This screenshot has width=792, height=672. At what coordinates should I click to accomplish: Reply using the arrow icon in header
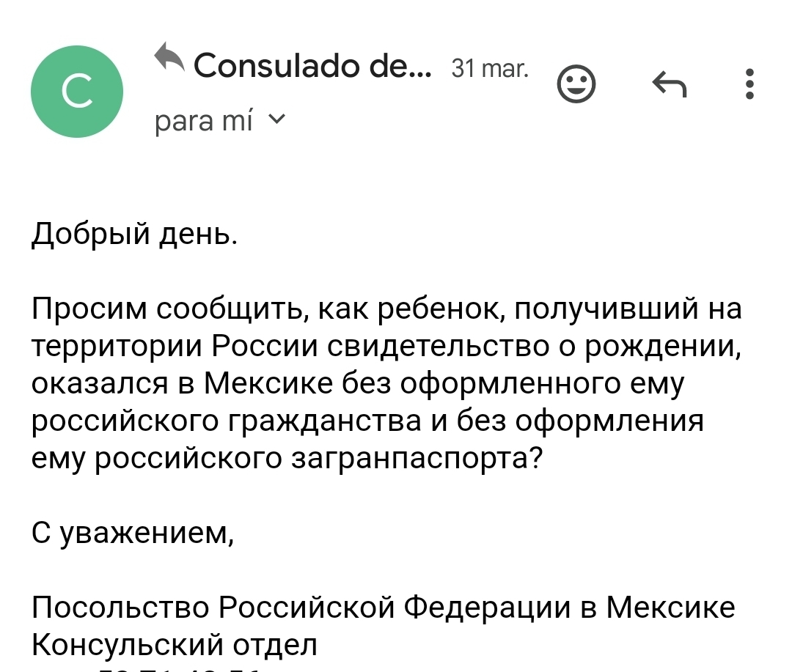[x=669, y=85]
